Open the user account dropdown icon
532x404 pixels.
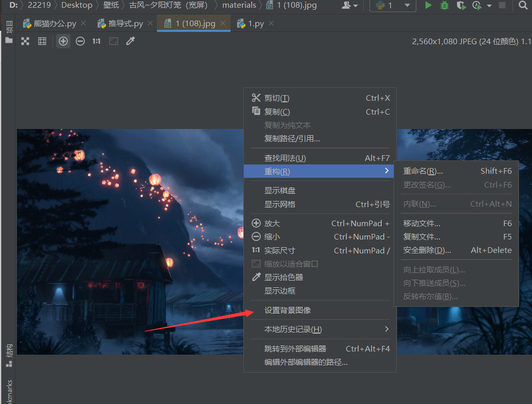click(350, 5)
